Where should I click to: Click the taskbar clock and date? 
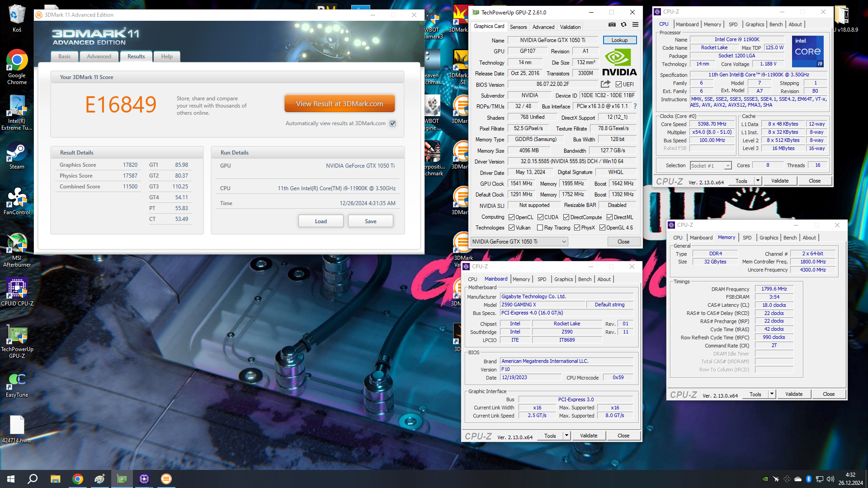click(x=850, y=479)
